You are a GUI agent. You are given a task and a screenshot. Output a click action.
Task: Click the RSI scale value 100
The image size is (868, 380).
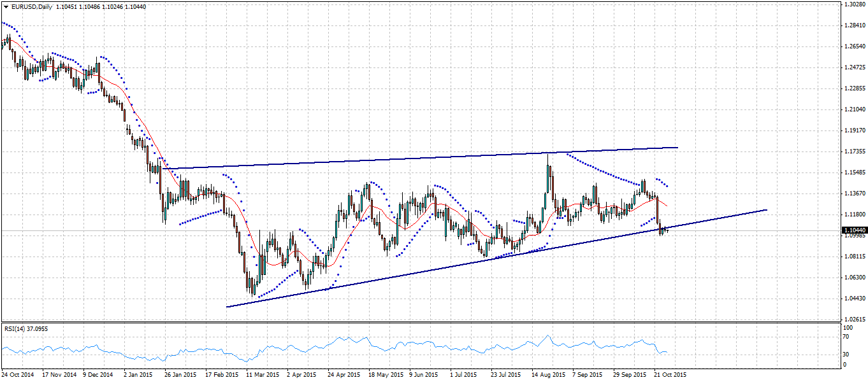[848, 327]
